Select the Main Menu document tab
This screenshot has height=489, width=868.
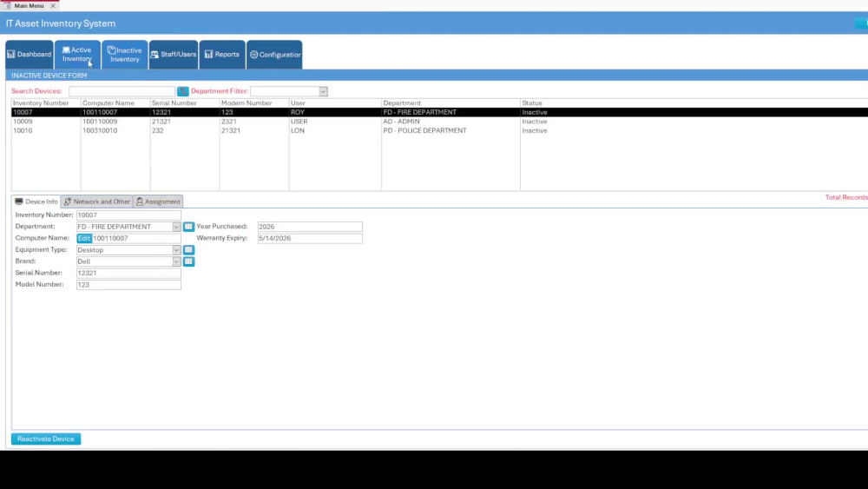click(x=29, y=5)
